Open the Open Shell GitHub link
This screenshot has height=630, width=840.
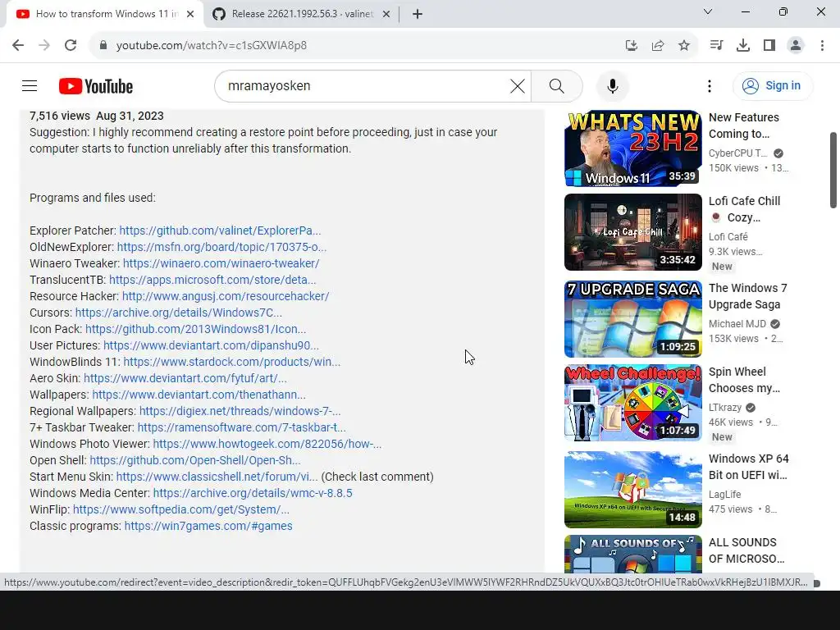[x=195, y=461]
